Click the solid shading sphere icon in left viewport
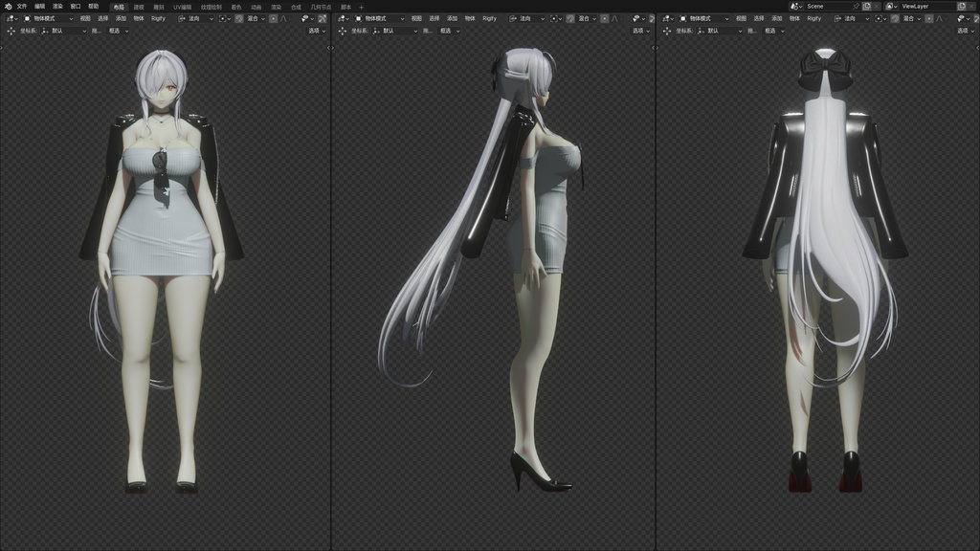 [x=326, y=18]
